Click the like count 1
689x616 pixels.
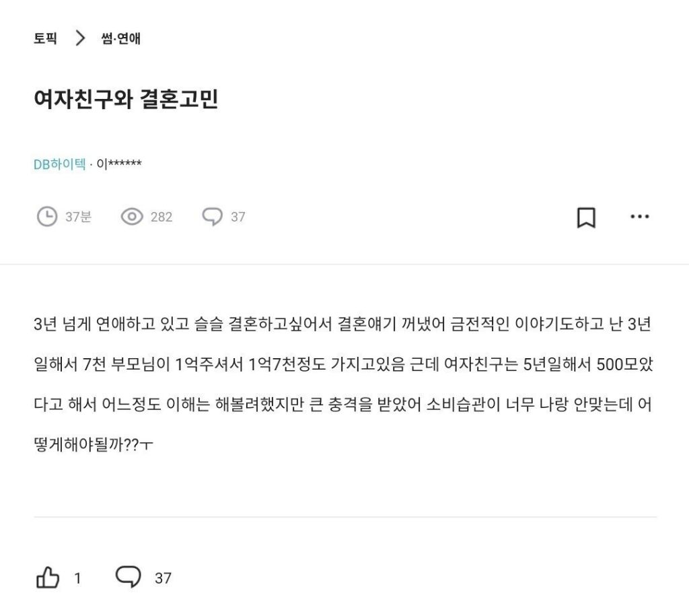pyautogui.click(x=77, y=578)
